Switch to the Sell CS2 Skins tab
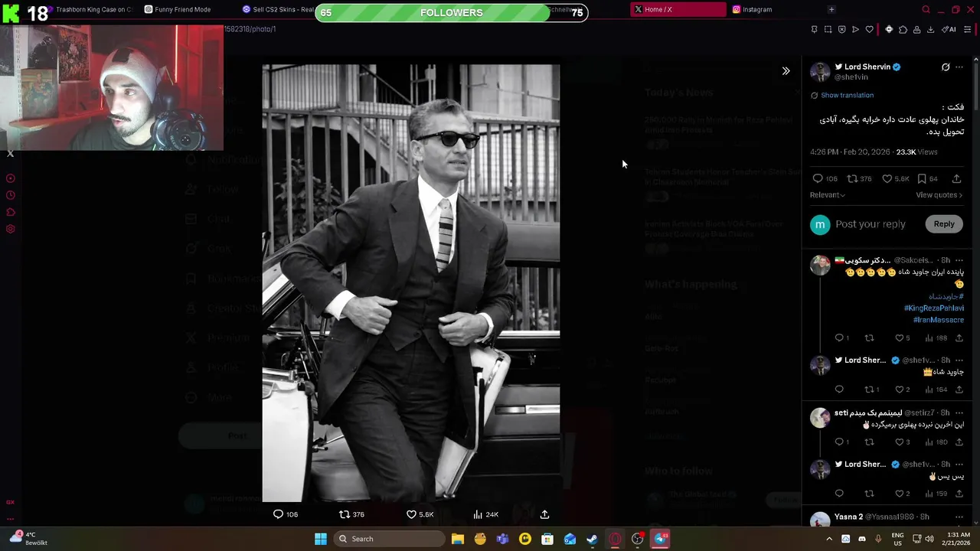Image resolution: width=980 pixels, height=551 pixels. (277, 9)
